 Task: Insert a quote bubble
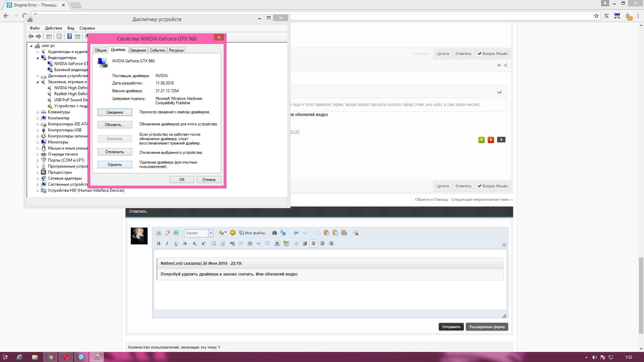point(267,244)
